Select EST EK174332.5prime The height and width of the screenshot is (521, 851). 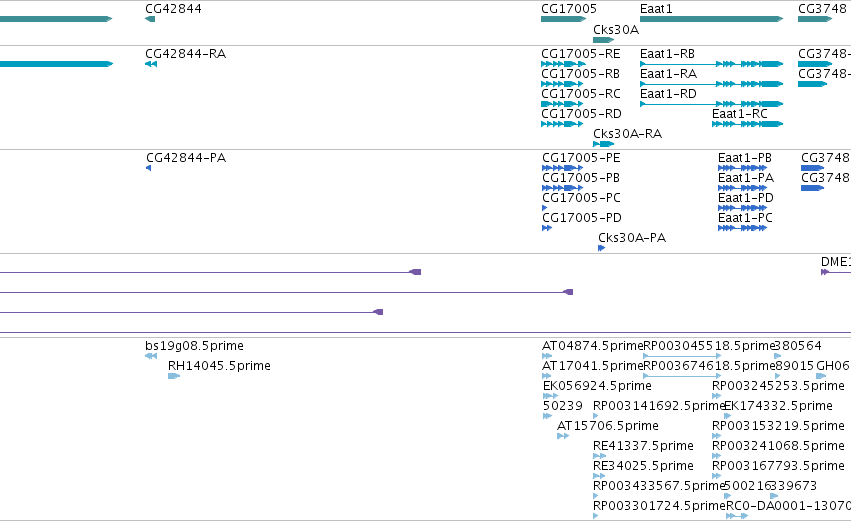point(778,406)
